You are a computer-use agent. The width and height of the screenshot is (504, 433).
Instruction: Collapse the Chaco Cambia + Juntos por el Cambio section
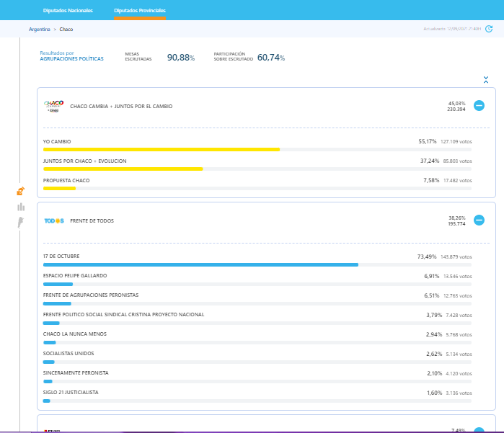479,105
